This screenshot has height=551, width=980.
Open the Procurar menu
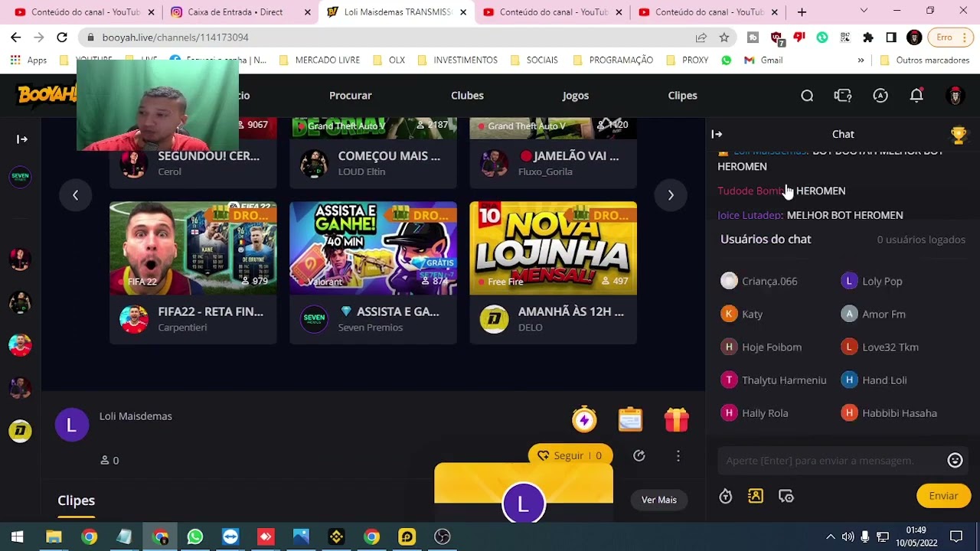[x=350, y=96]
